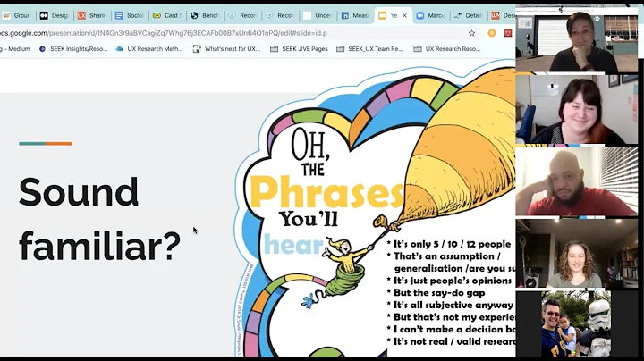This screenshot has height=361, width=644.
Task: Click the 'That's an assumption /' line
Action: tap(444, 256)
